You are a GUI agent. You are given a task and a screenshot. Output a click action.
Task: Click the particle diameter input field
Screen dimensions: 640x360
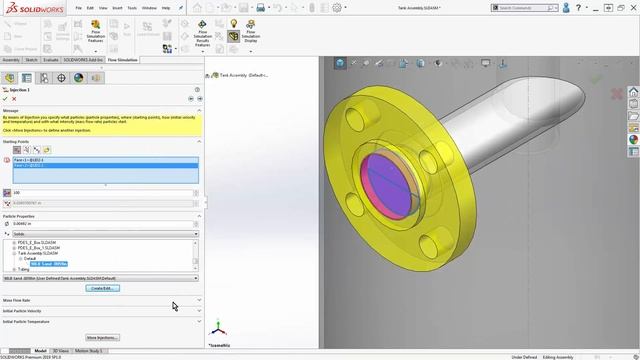pos(103,224)
